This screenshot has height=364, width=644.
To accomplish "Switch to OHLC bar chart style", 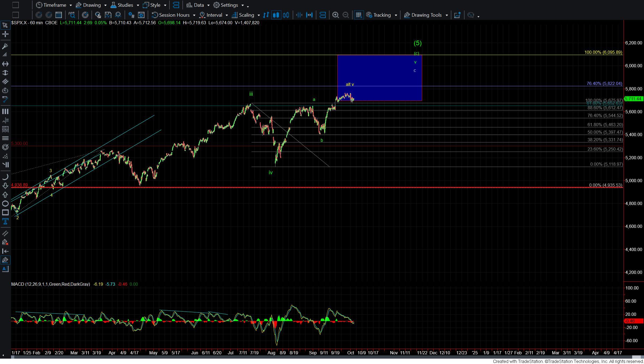I will pyautogui.click(x=266, y=15).
